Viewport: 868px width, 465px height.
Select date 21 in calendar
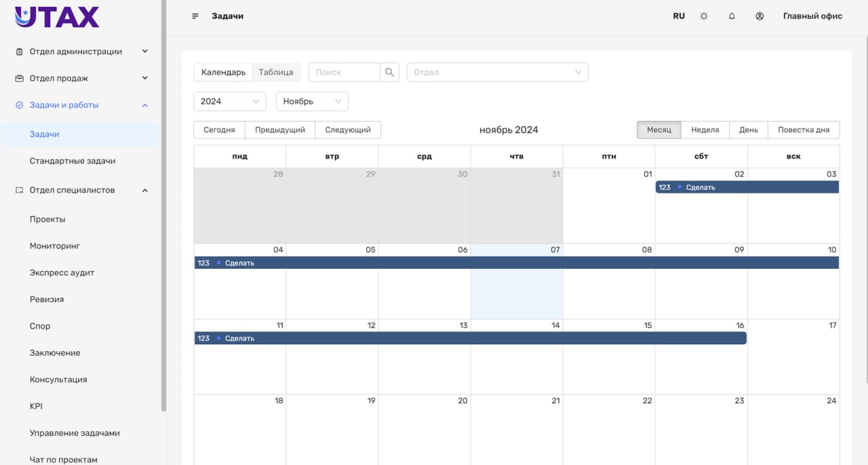(x=555, y=401)
